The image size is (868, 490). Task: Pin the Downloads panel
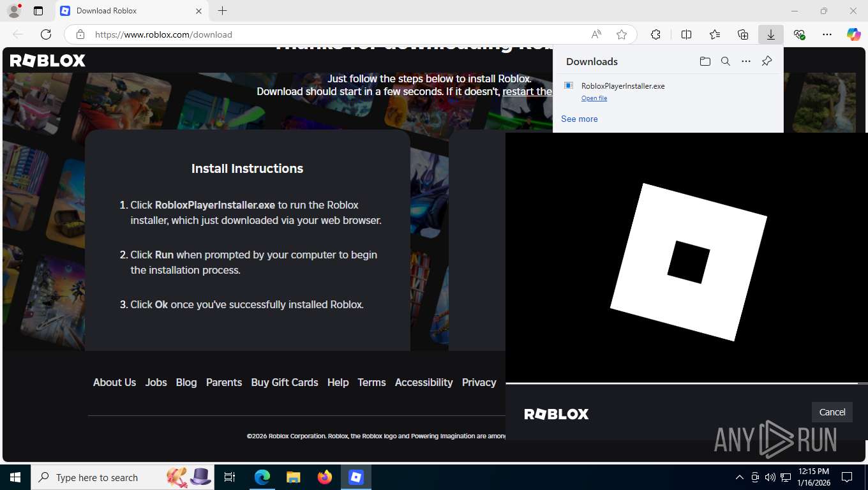(767, 61)
